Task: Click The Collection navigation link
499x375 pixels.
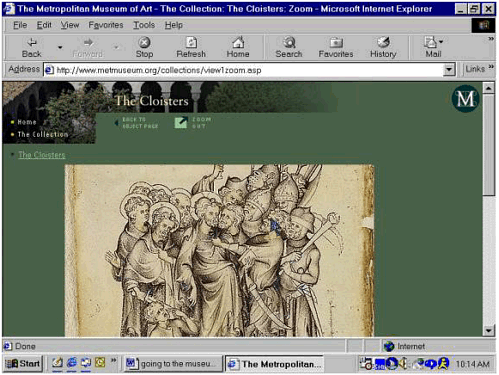Action: (43, 134)
